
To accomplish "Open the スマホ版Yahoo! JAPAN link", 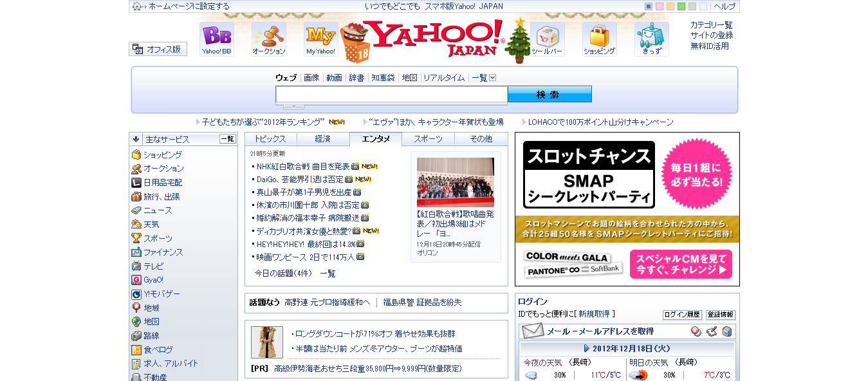I will [x=463, y=6].
